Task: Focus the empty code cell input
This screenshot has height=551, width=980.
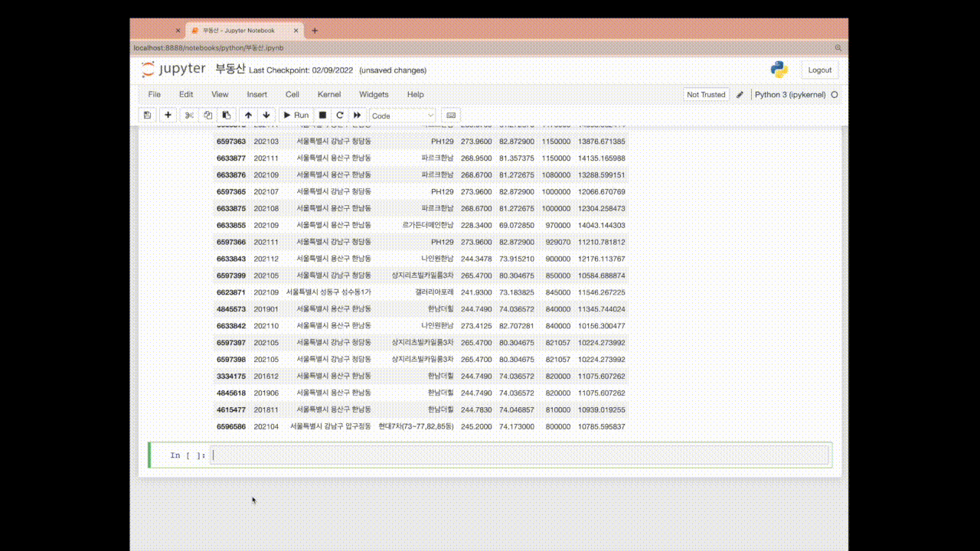Action: pyautogui.click(x=520, y=455)
